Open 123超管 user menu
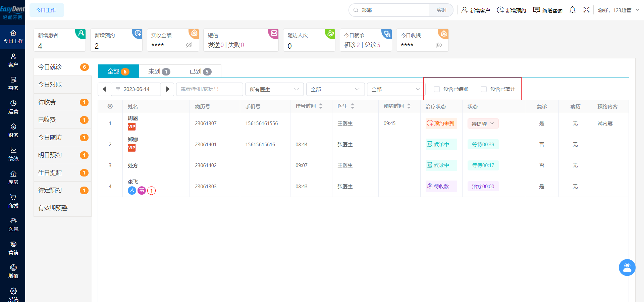The width and height of the screenshot is (644, 302). point(619,10)
